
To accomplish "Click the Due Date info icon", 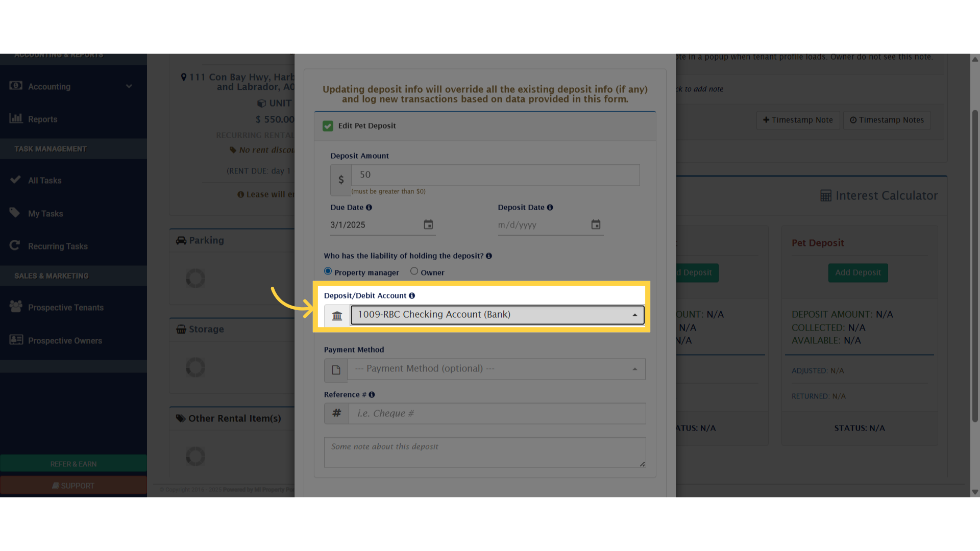I will point(369,207).
